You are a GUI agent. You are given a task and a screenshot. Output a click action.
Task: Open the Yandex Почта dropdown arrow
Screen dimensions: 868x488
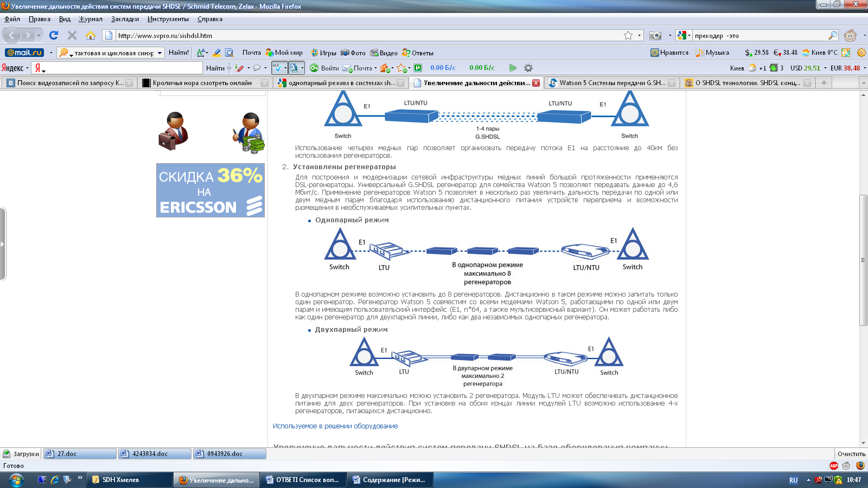pos(375,68)
